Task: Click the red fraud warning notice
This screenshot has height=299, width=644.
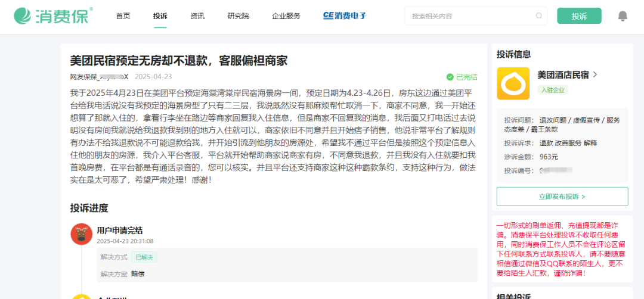Action: pyautogui.click(x=562, y=249)
